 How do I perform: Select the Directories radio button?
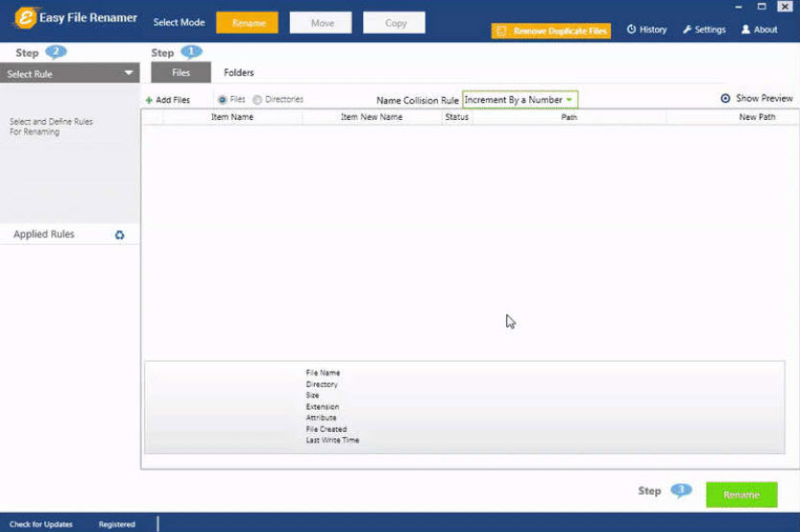click(x=257, y=100)
